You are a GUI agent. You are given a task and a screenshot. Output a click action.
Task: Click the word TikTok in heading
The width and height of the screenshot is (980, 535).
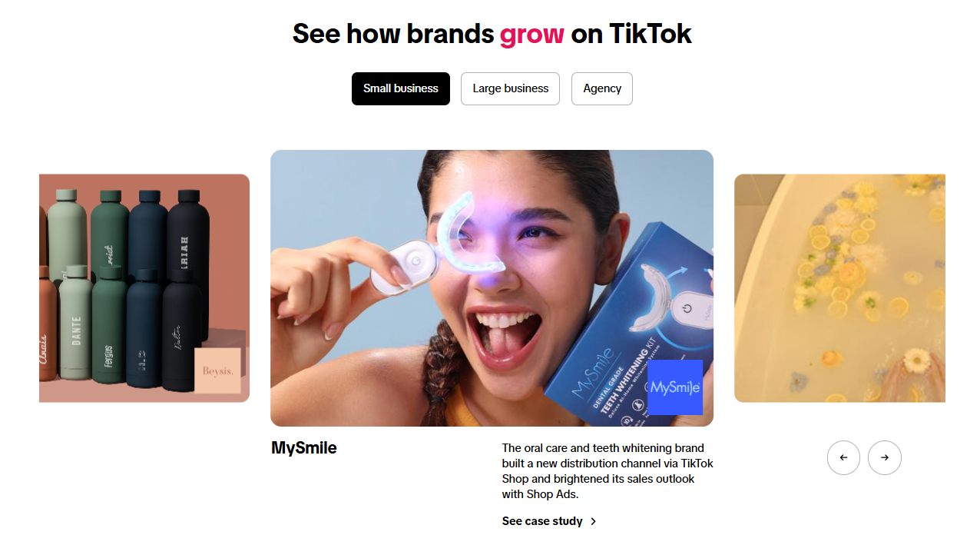[650, 34]
